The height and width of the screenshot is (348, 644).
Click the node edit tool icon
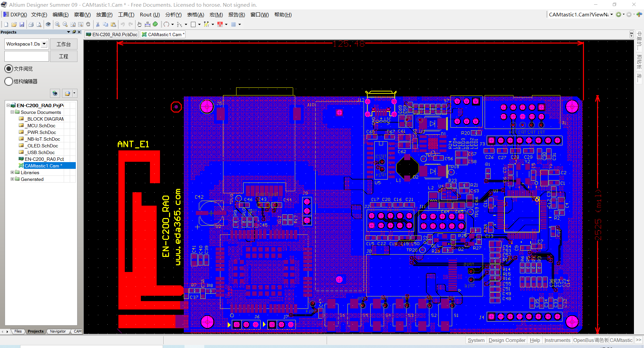tap(179, 24)
